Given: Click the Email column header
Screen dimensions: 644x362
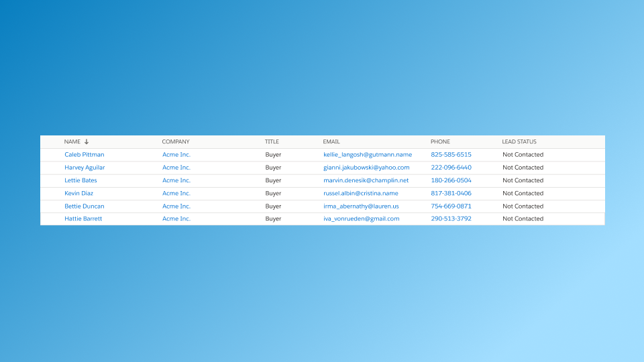Looking at the screenshot, I should (331, 142).
